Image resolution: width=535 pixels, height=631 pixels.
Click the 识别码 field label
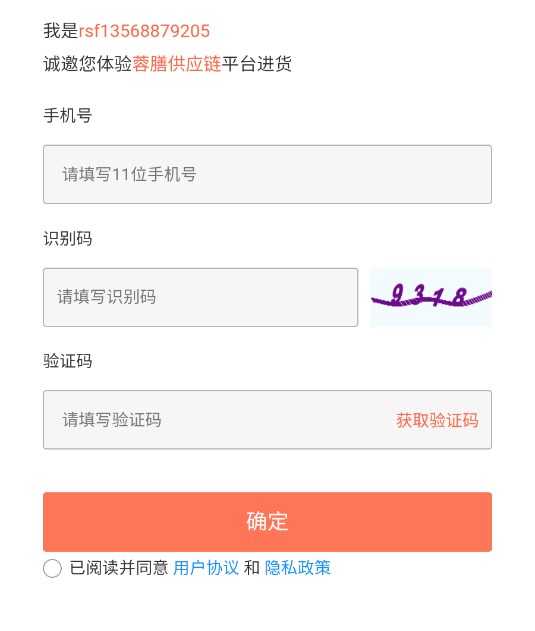tap(68, 239)
